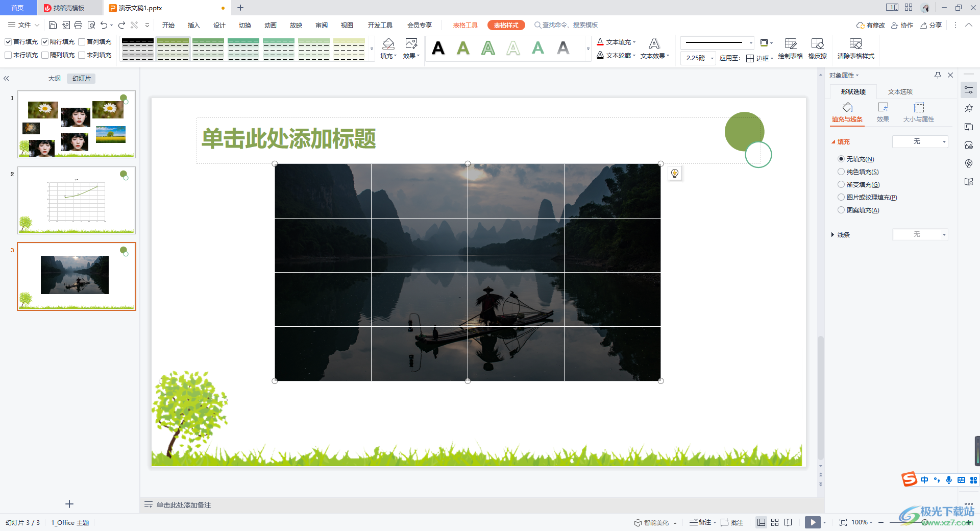Open the table Effects (效果) tool
980x531 pixels.
[411, 49]
